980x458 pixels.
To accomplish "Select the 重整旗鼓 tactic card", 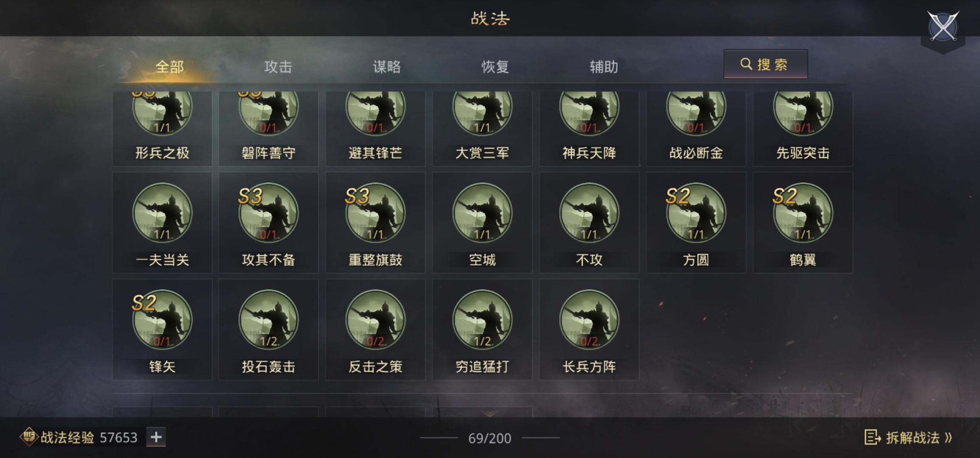I will pos(375,223).
